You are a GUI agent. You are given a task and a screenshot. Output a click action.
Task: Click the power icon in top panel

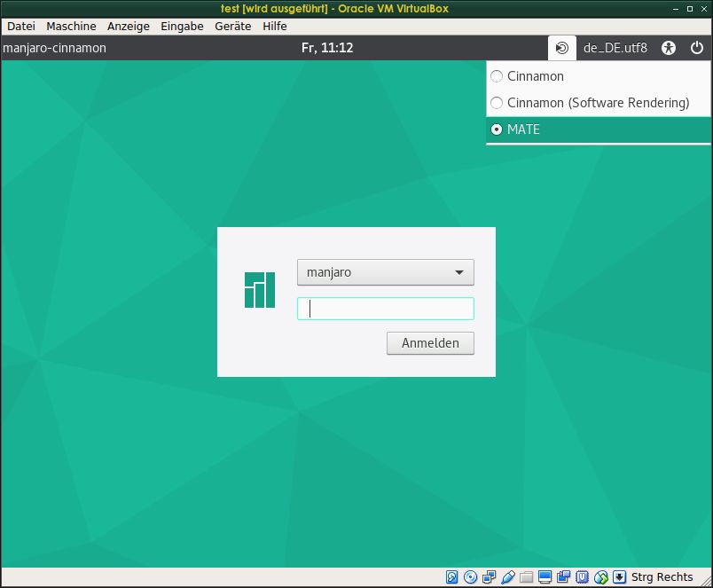click(696, 48)
